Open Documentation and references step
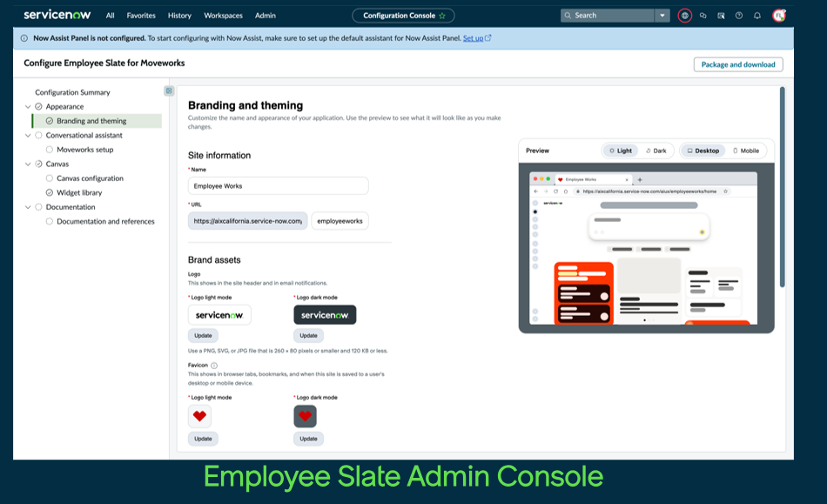This screenshot has height=504, width=827. coord(105,221)
